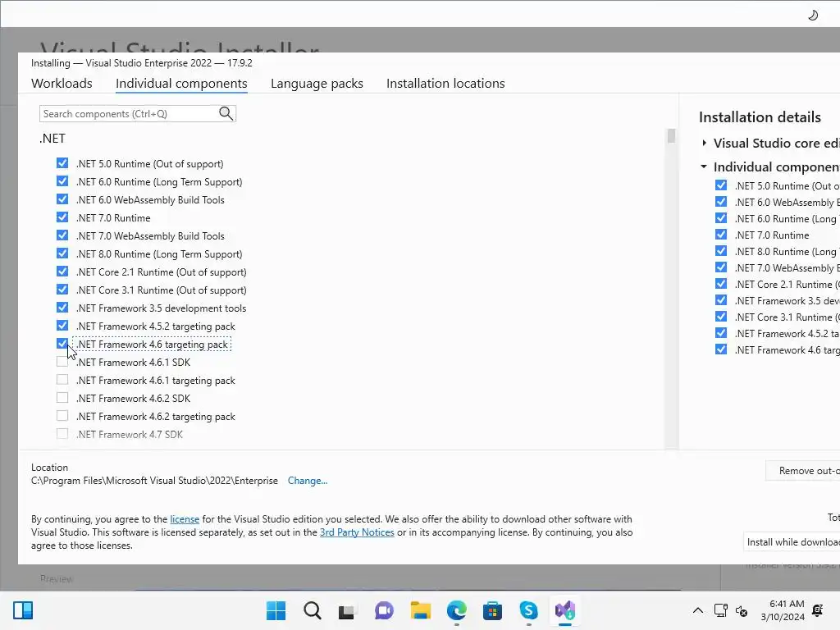
Task: Click the components list scrollbar thumb
Action: (671, 136)
